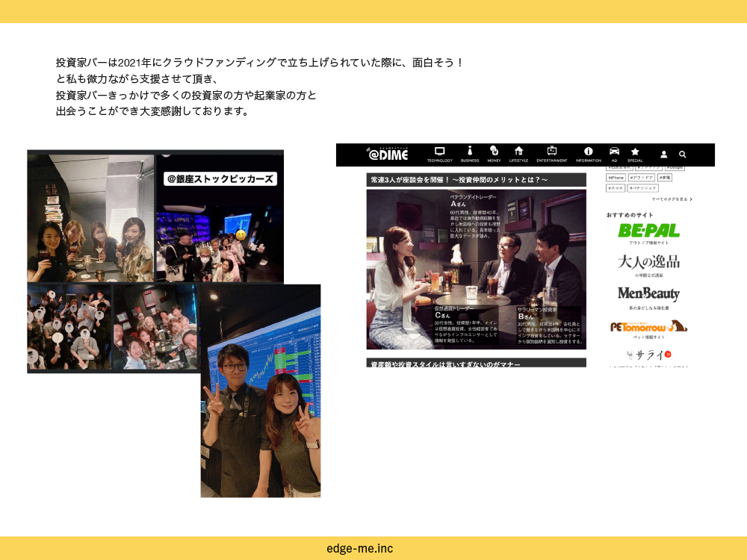Open the BE-PAL recommended site logo
The height and width of the screenshot is (560, 747).
pyautogui.click(x=648, y=231)
